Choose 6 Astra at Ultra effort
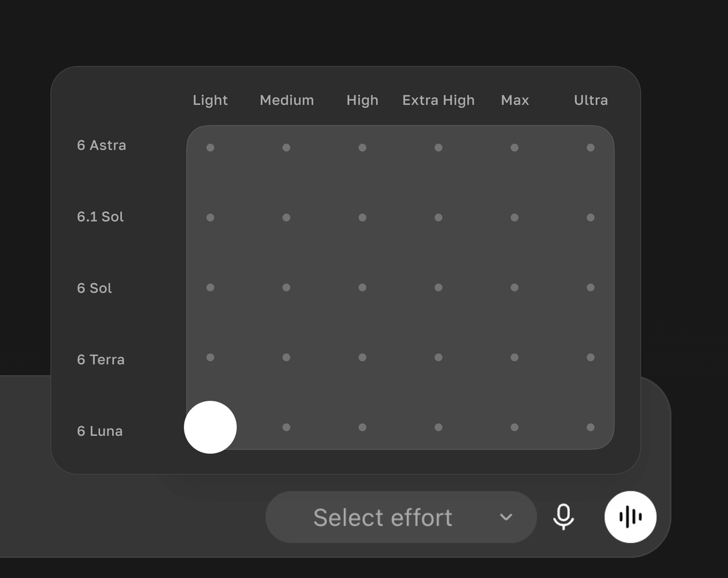728x578 pixels. [x=591, y=148]
